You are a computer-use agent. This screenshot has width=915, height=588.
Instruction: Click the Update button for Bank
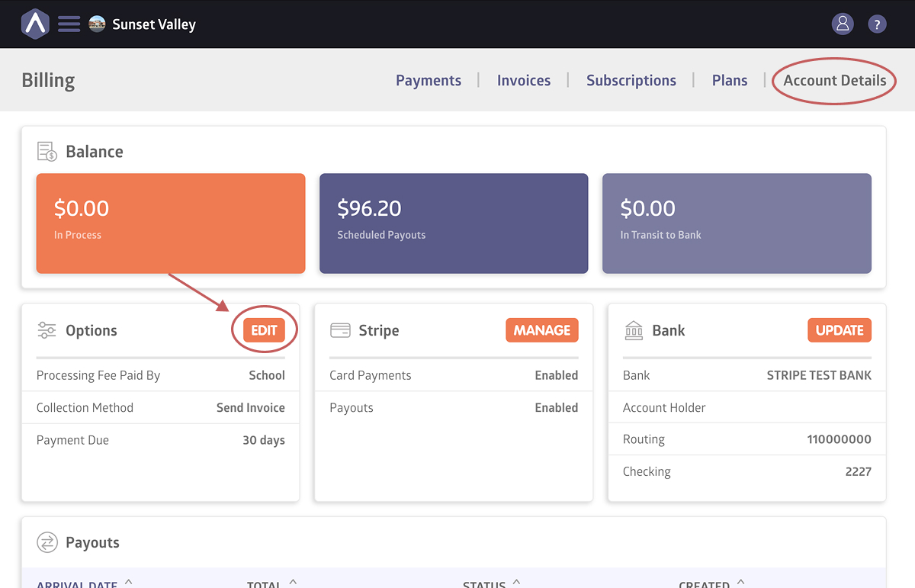(840, 330)
